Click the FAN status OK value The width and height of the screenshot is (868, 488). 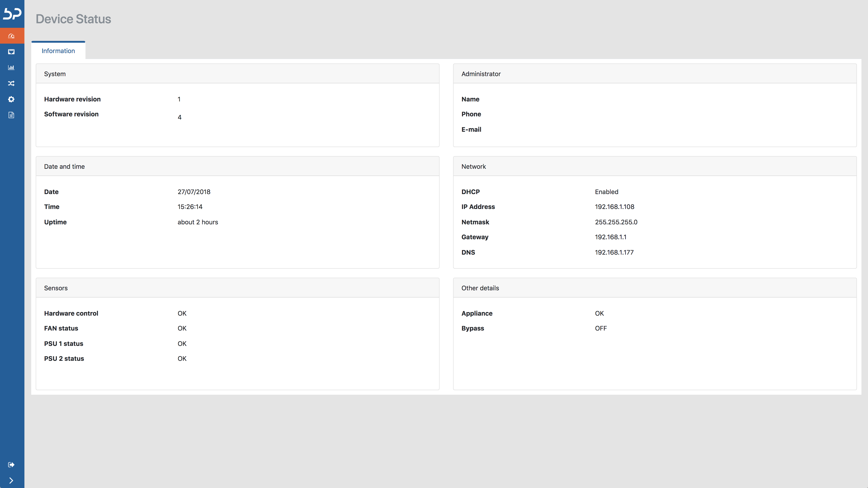182,328
